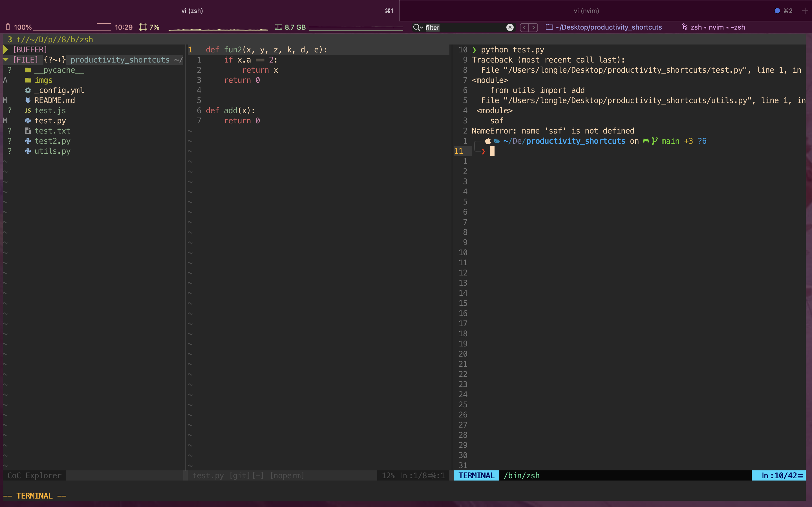Click the memory icon showing 8.7 GB
Viewport: 812px width, 507px height.
point(279,27)
